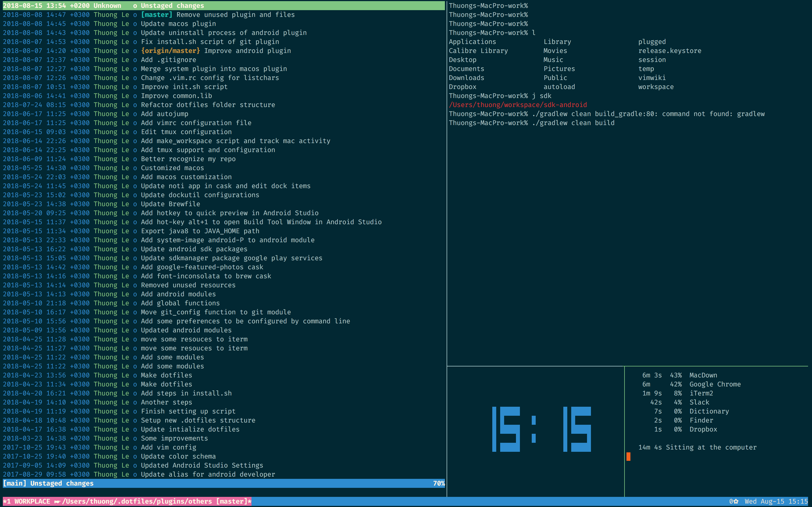Click the [master] branch tag label
The height and width of the screenshot is (507, 812).
tap(156, 15)
